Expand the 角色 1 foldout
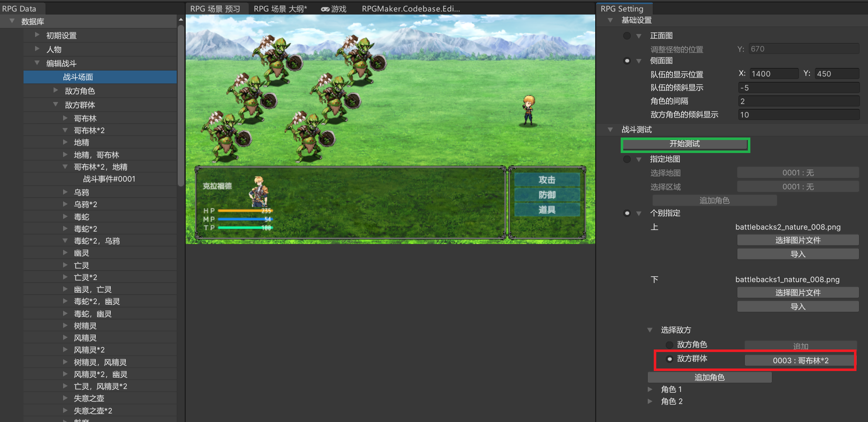Image resolution: width=868 pixels, height=422 pixels. click(x=650, y=389)
